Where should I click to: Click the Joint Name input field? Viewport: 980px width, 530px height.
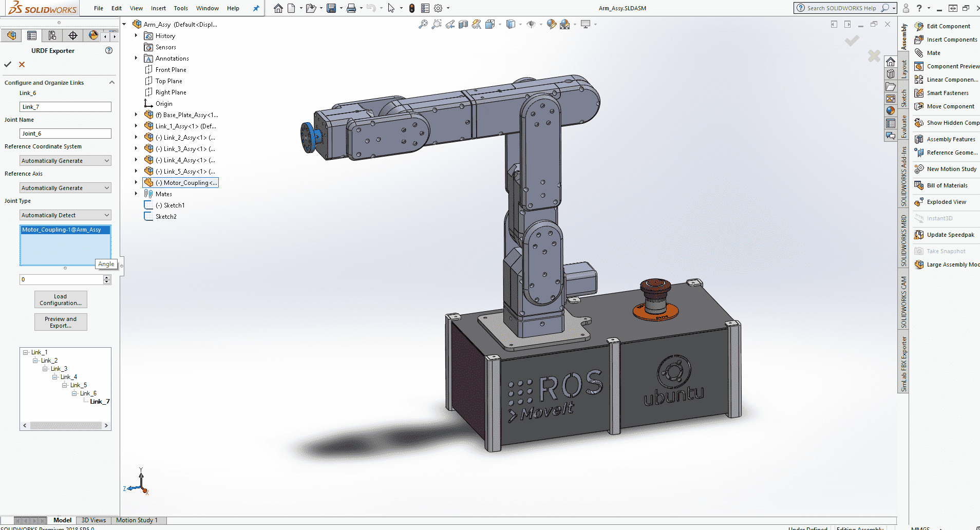tap(65, 134)
